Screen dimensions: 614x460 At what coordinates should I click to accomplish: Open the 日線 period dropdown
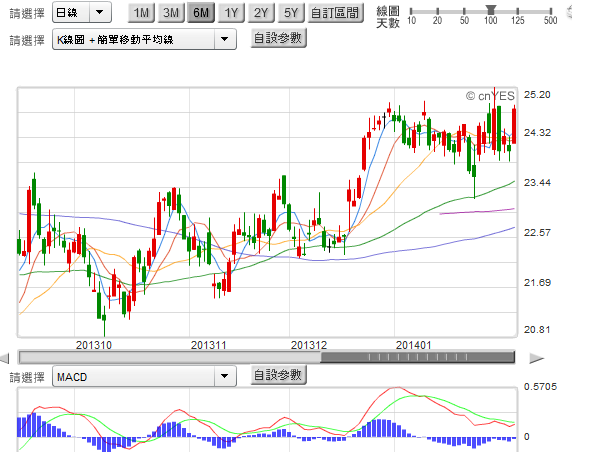point(82,13)
